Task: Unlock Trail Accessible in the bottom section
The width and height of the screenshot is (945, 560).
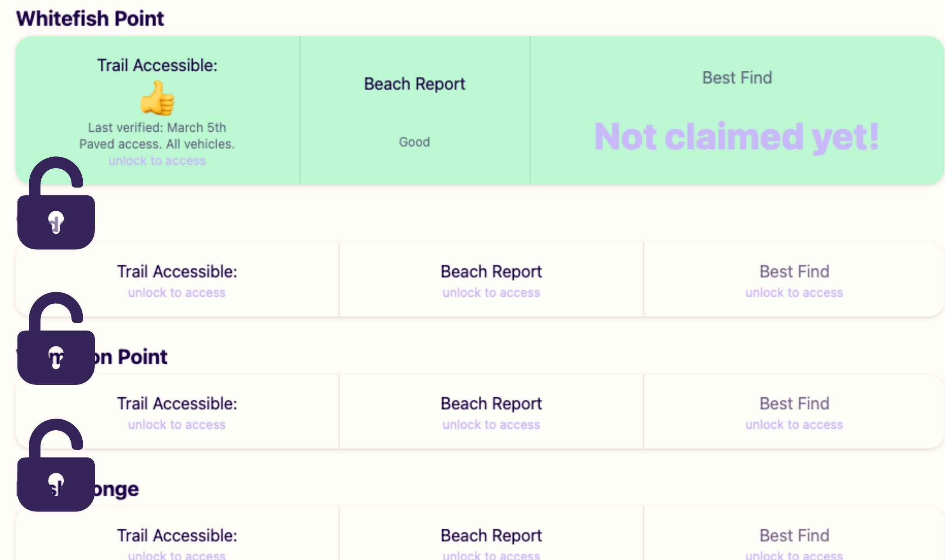Action: coord(177,555)
